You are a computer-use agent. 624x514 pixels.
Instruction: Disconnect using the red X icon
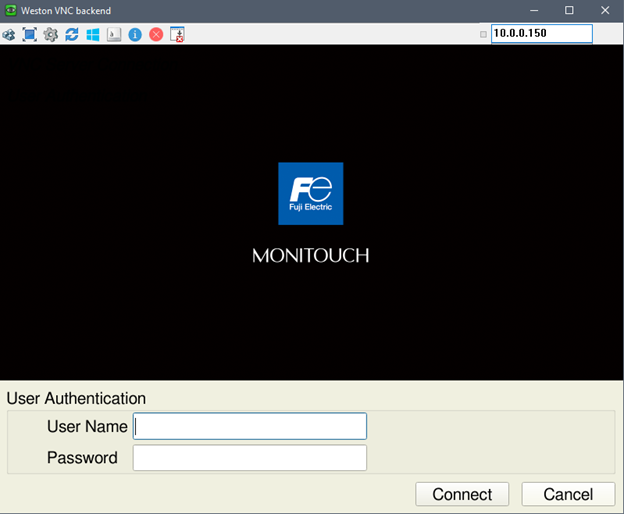point(156,34)
